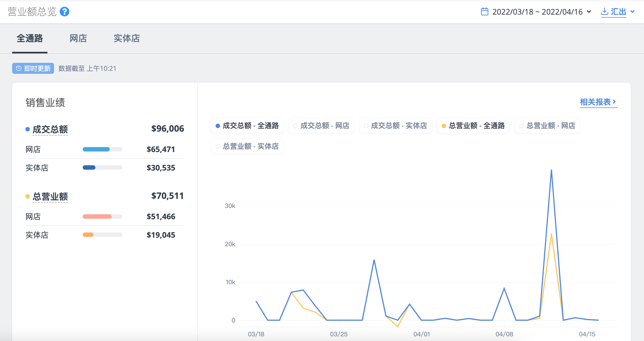Click the $65,471 value

161,149
